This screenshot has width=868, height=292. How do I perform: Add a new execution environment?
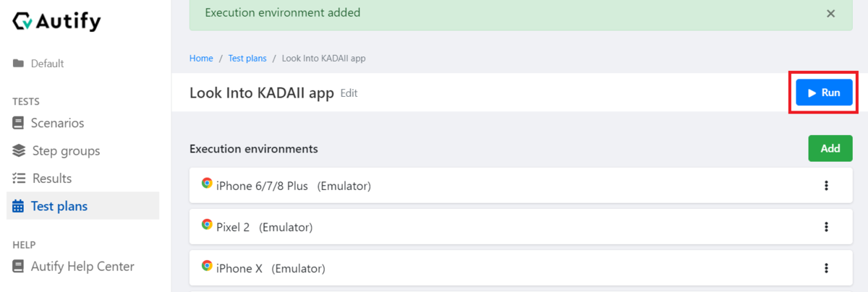(x=830, y=148)
